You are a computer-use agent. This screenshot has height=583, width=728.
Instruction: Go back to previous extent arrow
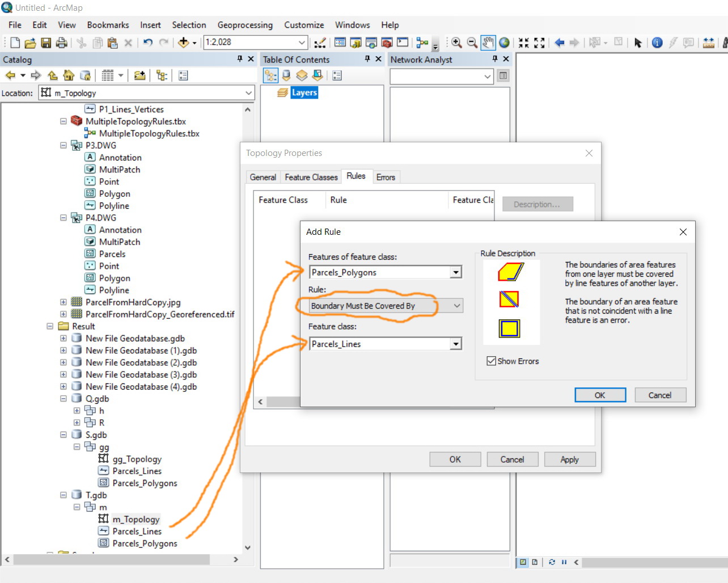pyautogui.click(x=559, y=43)
